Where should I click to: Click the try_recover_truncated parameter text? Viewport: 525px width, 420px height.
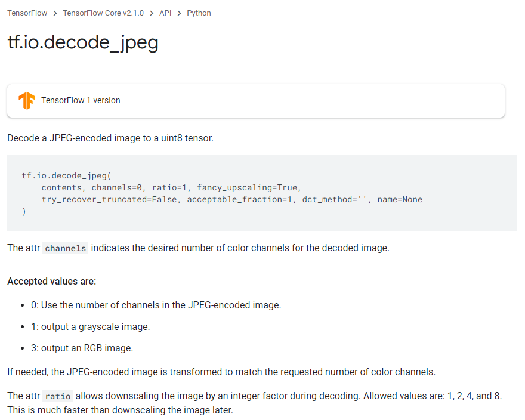coord(84,199)
